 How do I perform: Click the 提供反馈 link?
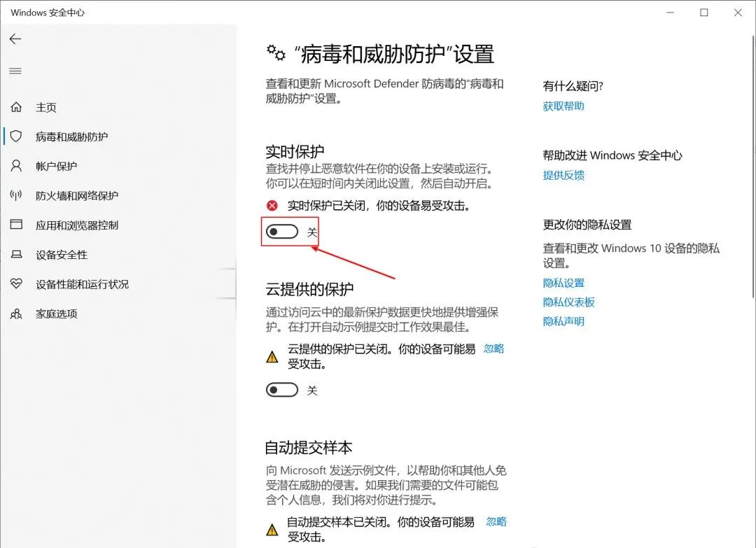tap(563, 175)
